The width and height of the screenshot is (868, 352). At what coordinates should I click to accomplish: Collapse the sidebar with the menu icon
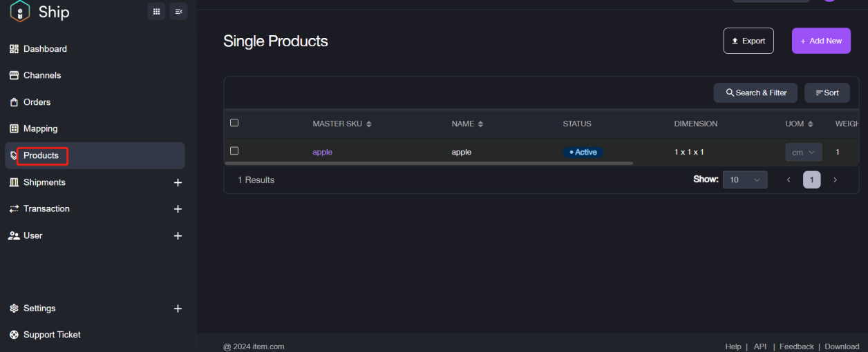[179, 11]
